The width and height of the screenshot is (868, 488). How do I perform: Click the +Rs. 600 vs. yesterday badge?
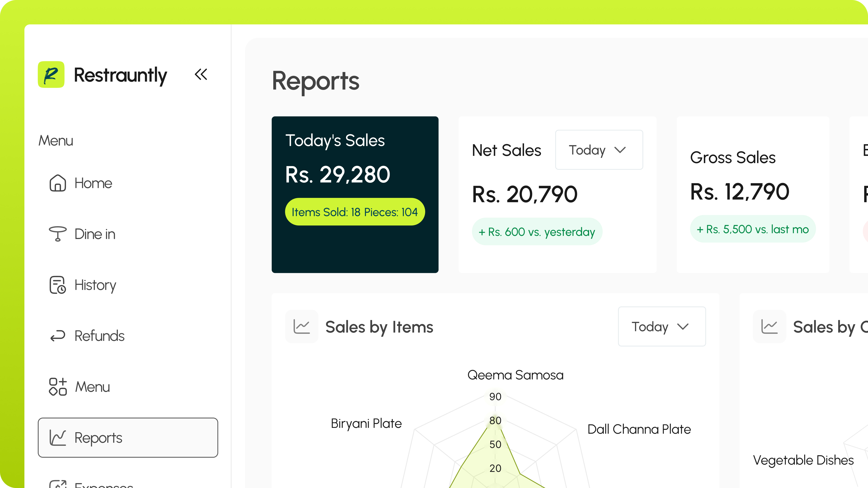pyautogui.click(x=537, y=232)
